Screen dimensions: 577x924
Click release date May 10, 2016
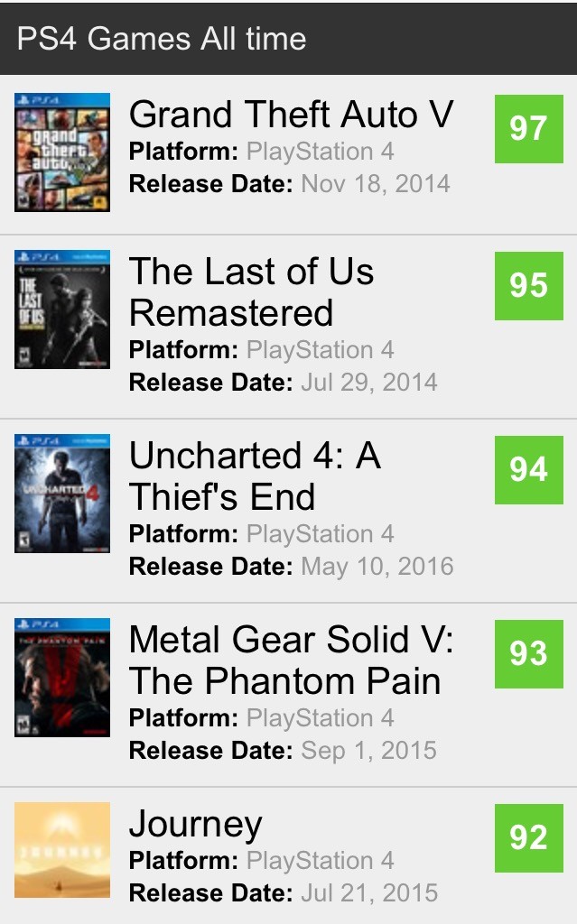coord(377,567)
